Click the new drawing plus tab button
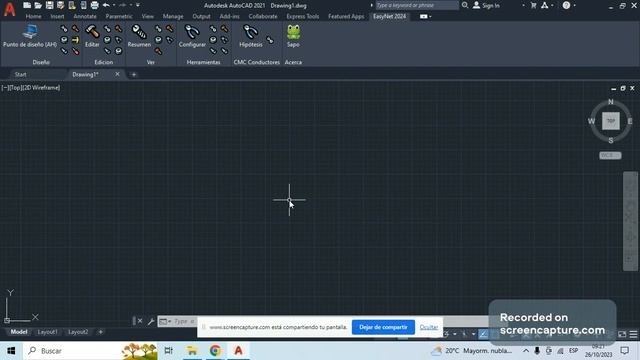The height and width of the screenshot is (360, 640). (133, 74)
